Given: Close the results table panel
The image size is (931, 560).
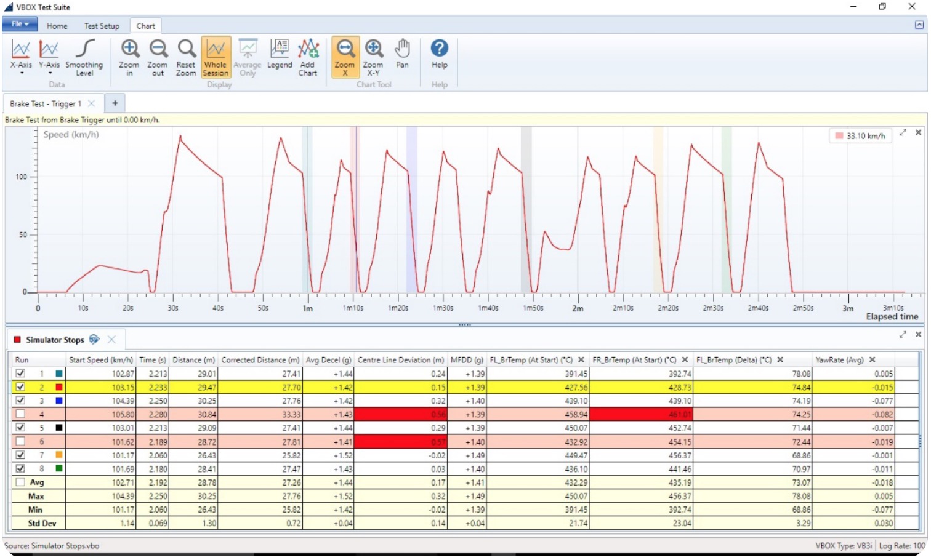Looking at the screenshot, I should tap(918, 334).
